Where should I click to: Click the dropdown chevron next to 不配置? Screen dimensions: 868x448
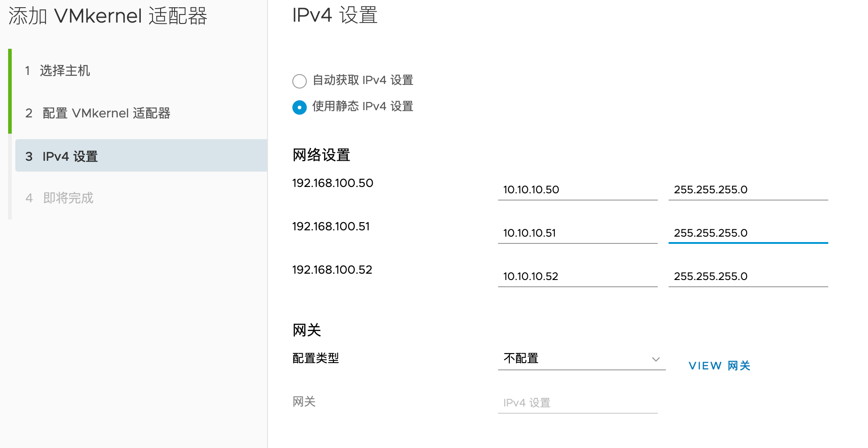click(x=656, y=359)
